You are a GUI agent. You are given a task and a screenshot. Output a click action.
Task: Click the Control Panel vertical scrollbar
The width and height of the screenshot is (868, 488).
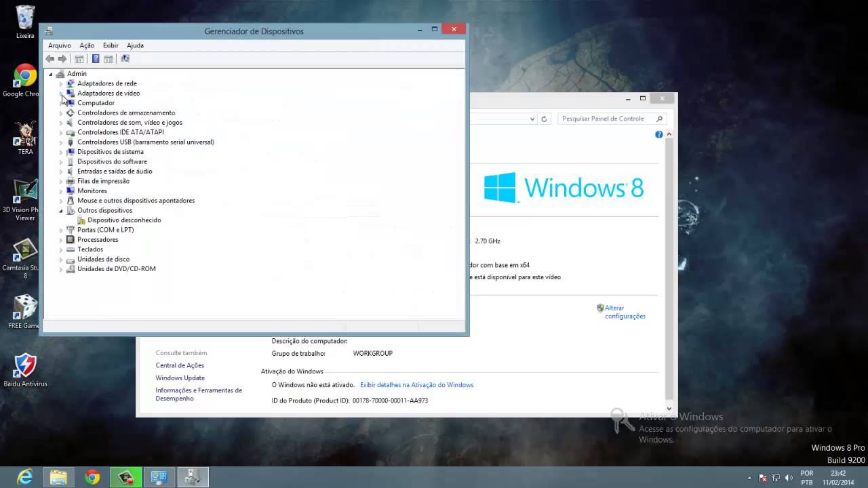[669, 271]
